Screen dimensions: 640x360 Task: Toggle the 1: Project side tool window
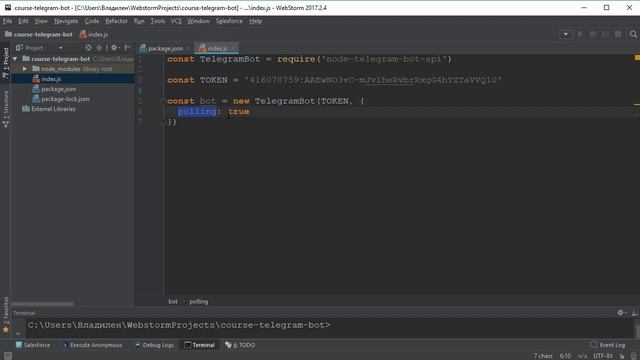pyautogui.click(x=5, y=63)
